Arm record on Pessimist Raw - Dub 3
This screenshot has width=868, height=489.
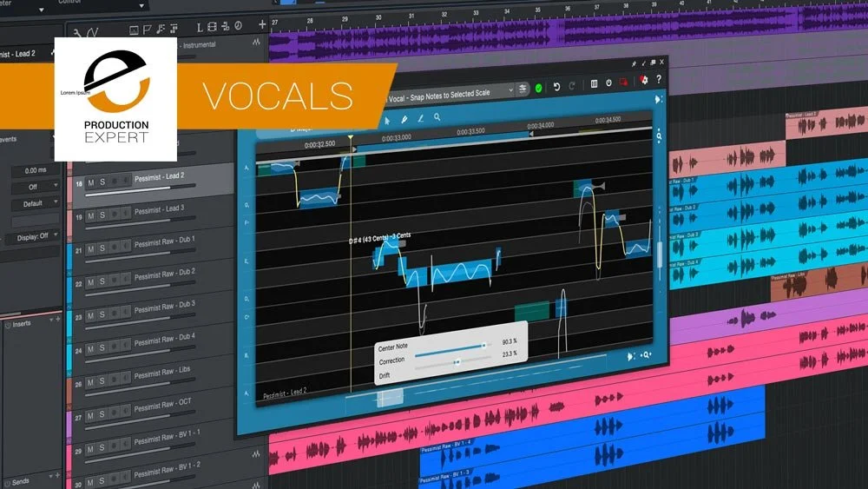pyautogui.click(x=115, y=314)
